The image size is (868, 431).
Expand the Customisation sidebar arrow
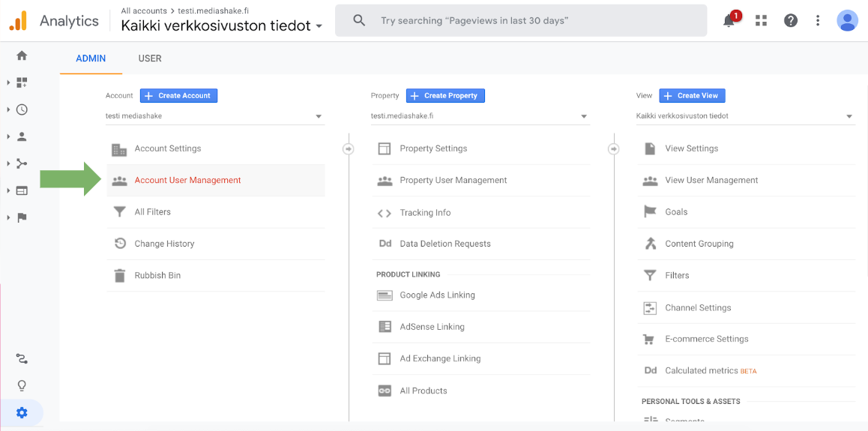[8, 82]
